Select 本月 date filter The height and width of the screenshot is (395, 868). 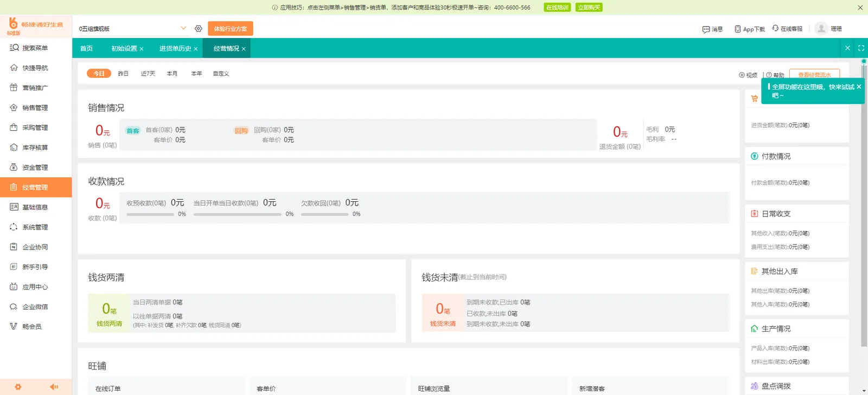click(172, 73)
